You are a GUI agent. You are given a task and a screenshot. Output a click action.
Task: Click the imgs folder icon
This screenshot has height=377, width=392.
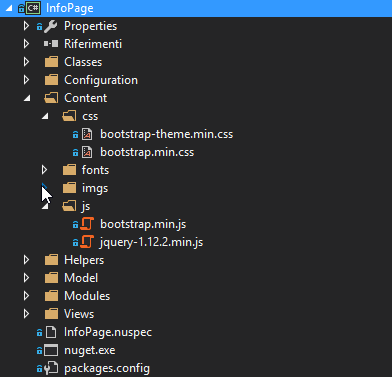[69, 188]
